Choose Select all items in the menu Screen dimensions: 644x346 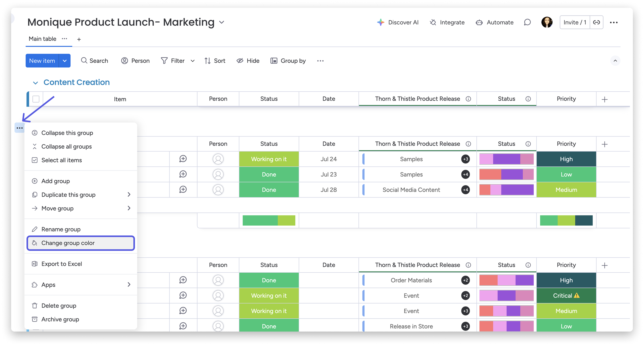[x=61, y=160]
